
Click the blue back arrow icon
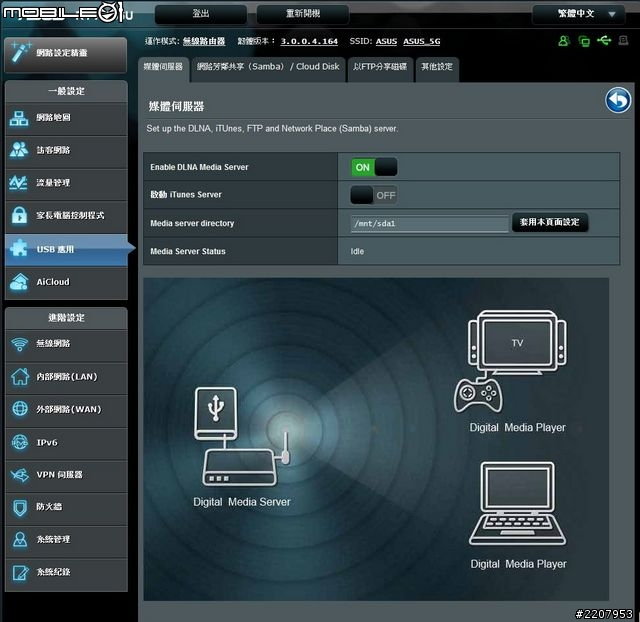coord(618,101)
